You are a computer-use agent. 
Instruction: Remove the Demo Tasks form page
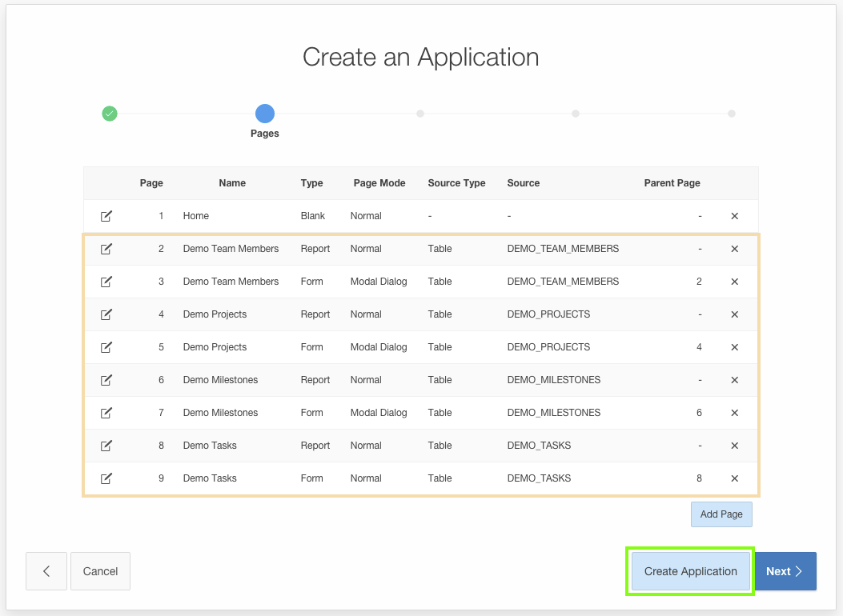click(734, 478)
